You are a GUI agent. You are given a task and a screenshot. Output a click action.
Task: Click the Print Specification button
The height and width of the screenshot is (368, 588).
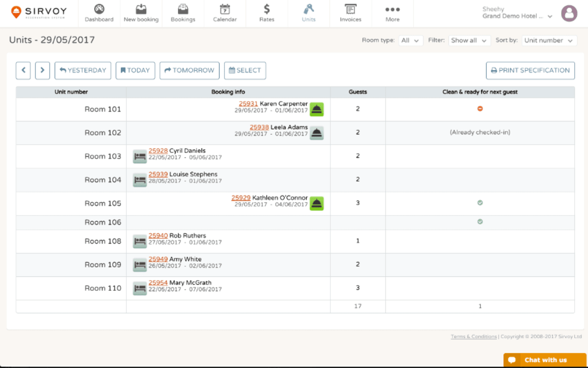pyautogui.click(x=530, y=70)
